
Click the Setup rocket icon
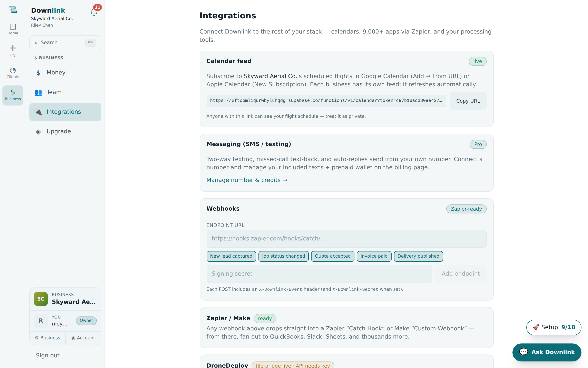tap(536, 327)
